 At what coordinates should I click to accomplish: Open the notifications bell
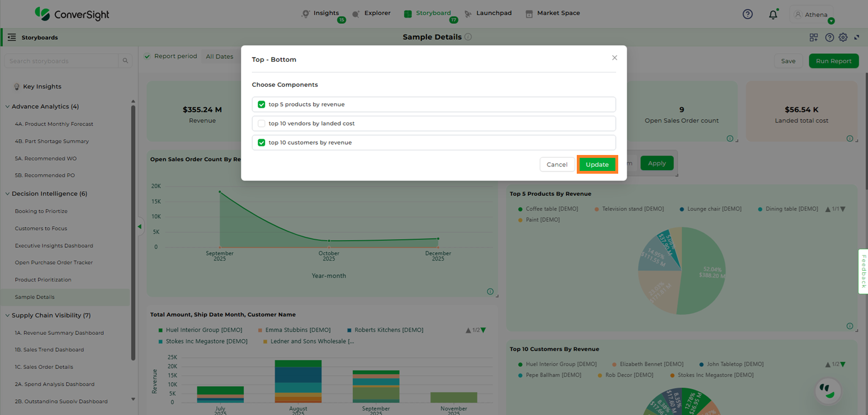[x=773, y=15]
